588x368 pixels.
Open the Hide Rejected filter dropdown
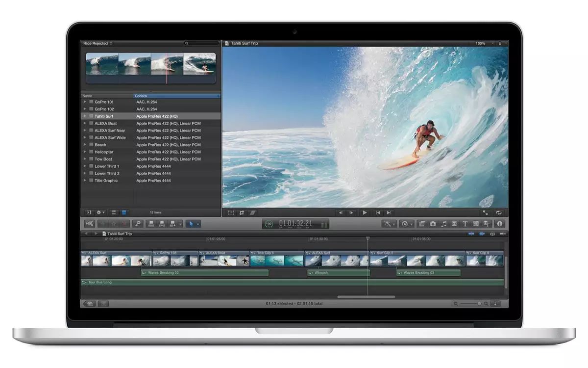click(98, 43)
